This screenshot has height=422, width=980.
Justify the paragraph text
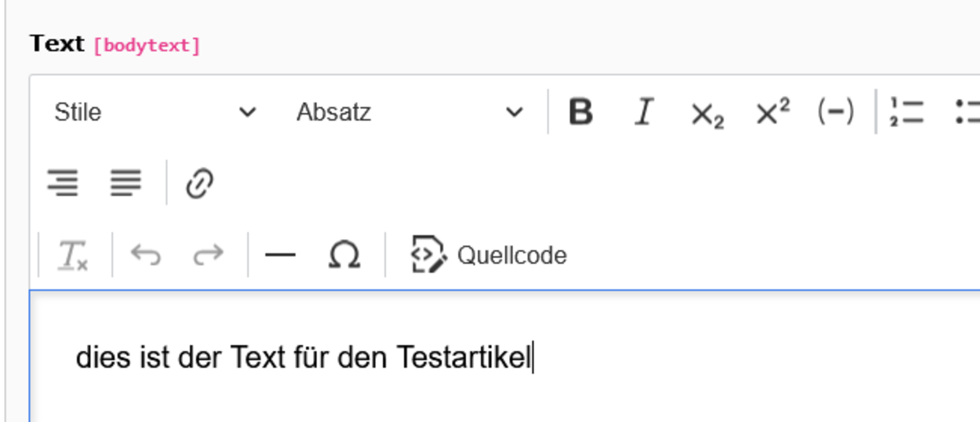tap(126, 183)
